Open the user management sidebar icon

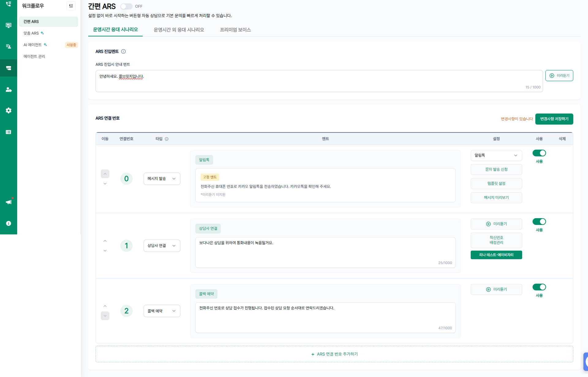(8, 90)
